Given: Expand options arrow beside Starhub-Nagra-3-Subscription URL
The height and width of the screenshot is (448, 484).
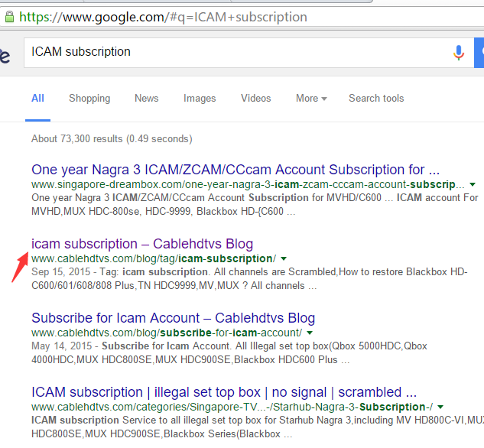Looking at the screenshot, I should [x=440, y=407].
